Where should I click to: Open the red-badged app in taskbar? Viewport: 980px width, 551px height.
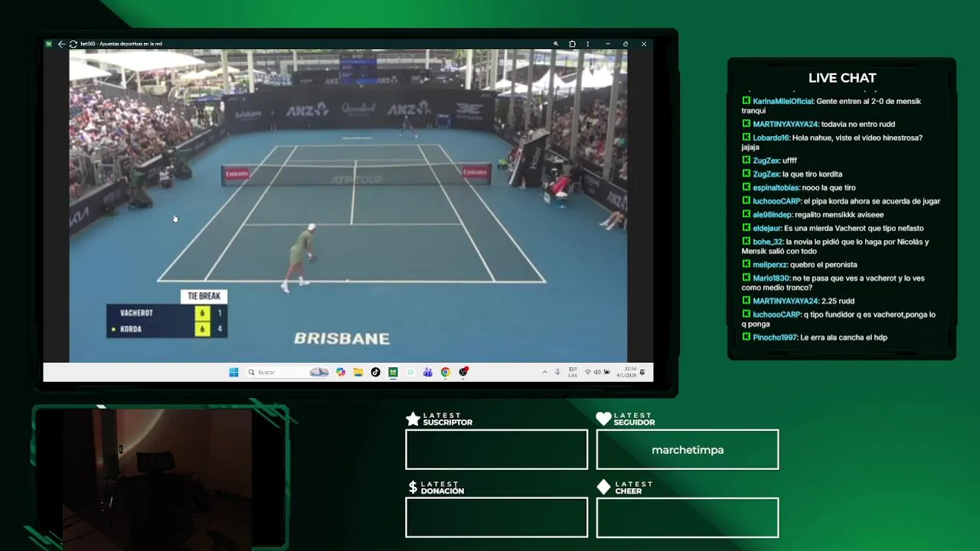point(463,372)
